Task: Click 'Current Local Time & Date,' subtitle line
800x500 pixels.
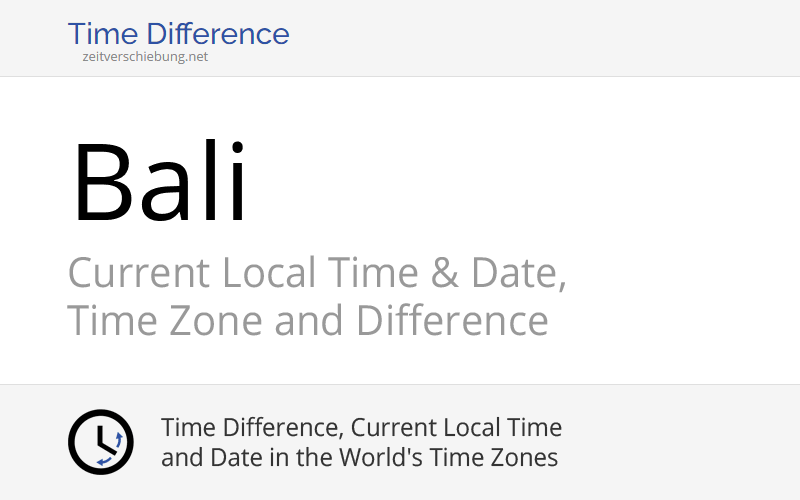Action: pyautogui.click(x=317, y=273)
